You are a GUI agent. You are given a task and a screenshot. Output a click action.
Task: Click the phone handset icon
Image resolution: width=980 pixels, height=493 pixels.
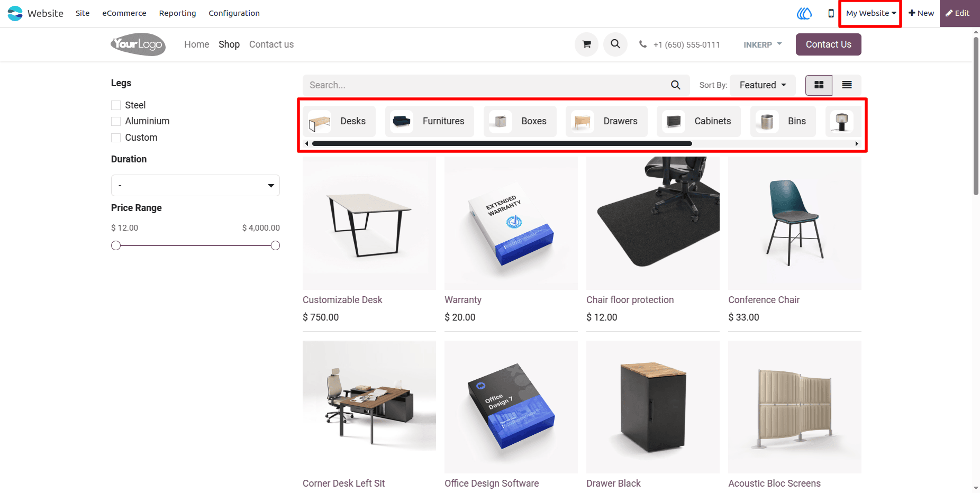click(x=643, y=44)
